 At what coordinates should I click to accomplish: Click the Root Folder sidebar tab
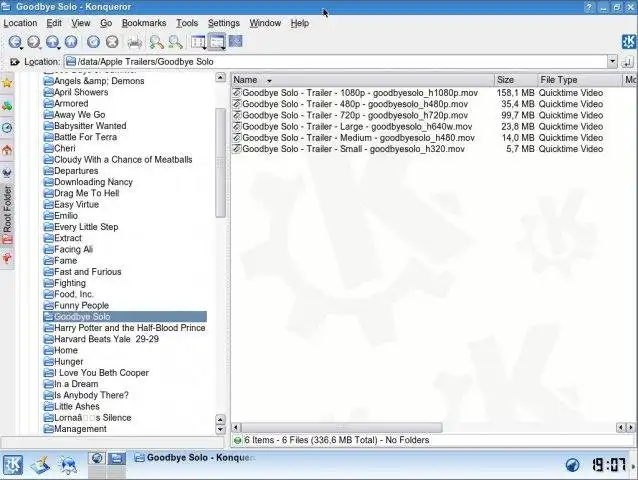7,214
